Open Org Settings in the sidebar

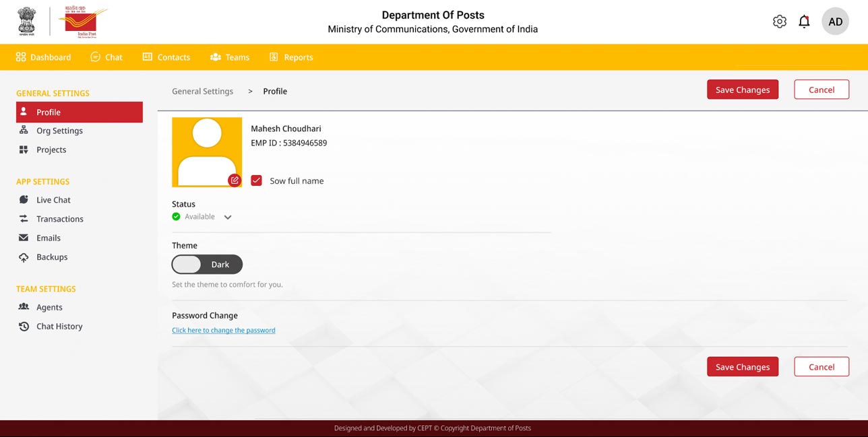(x=59, y=131)
